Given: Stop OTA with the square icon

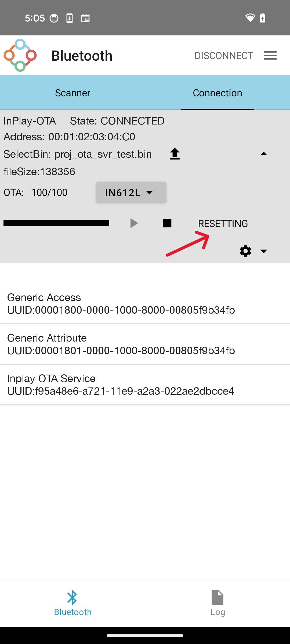Looking at the screenshot, I should point(167,223).
